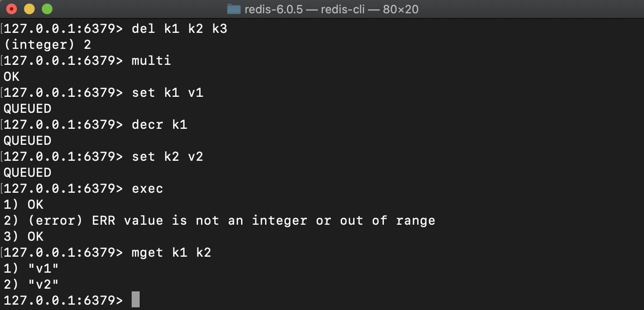Select the 'multi' command line
The width and height of the screenshot is (644, 310).
coord(151,60)
